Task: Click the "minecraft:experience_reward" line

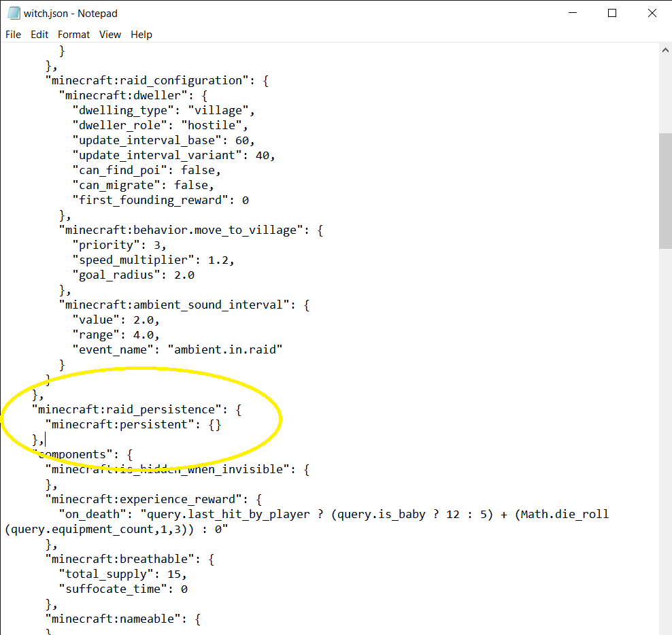Action: pyautogui.click(x=154, y=500)
